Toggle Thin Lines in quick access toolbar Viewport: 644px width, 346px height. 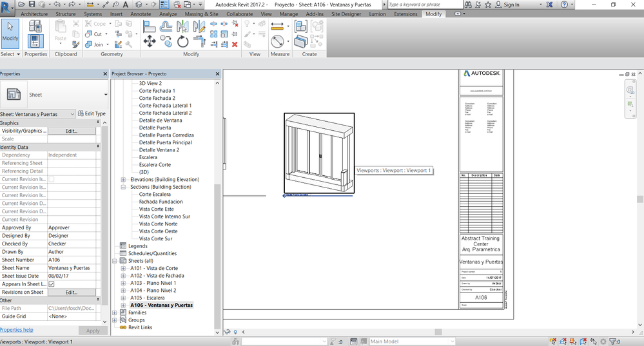164,5
